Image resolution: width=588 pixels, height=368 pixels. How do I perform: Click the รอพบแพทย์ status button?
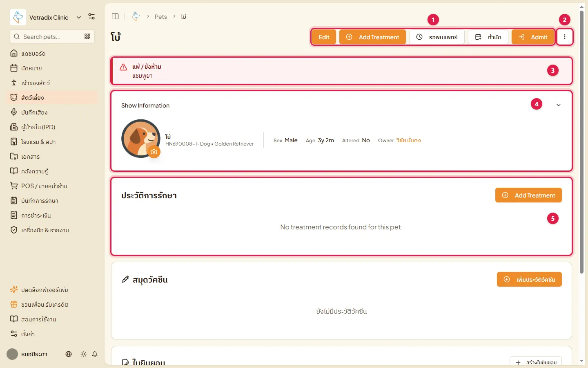click(437, 37)
